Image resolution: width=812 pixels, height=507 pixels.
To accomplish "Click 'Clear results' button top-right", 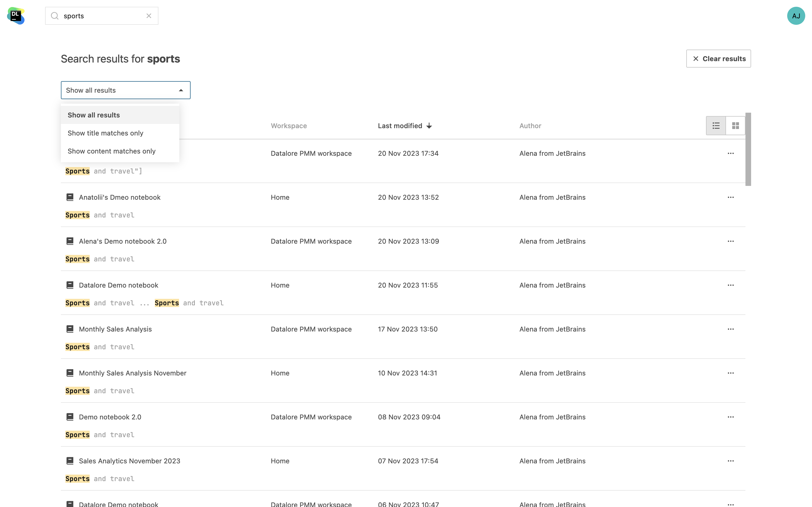I will 718,58.
